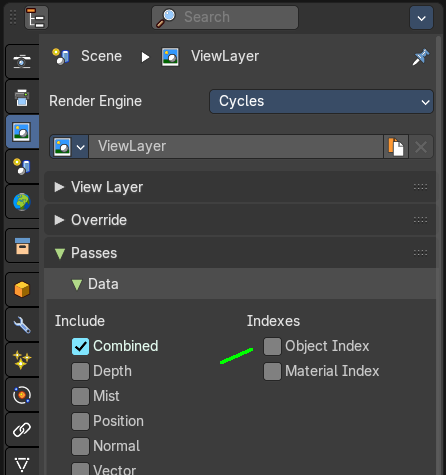This screenshot has width=446, height=475.
Task: Add a new view layer
Action: [x=396, y=147]
